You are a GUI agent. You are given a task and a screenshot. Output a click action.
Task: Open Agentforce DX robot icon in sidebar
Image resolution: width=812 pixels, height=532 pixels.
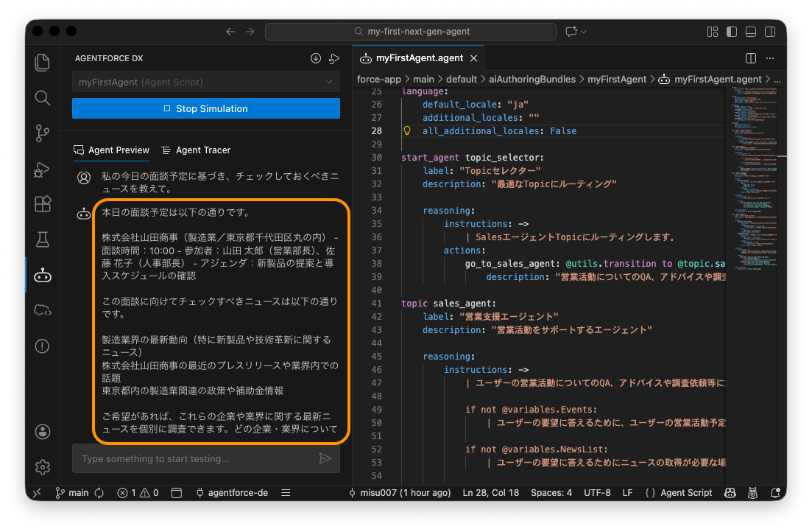click(x=43, y=276)
